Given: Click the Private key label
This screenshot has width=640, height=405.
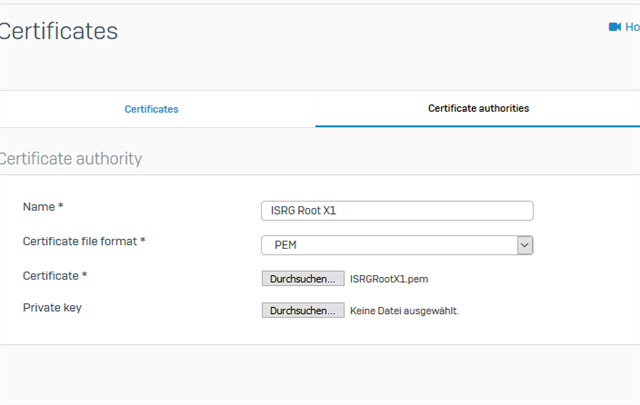Looking at the screenshot, I should coord(52,307).
